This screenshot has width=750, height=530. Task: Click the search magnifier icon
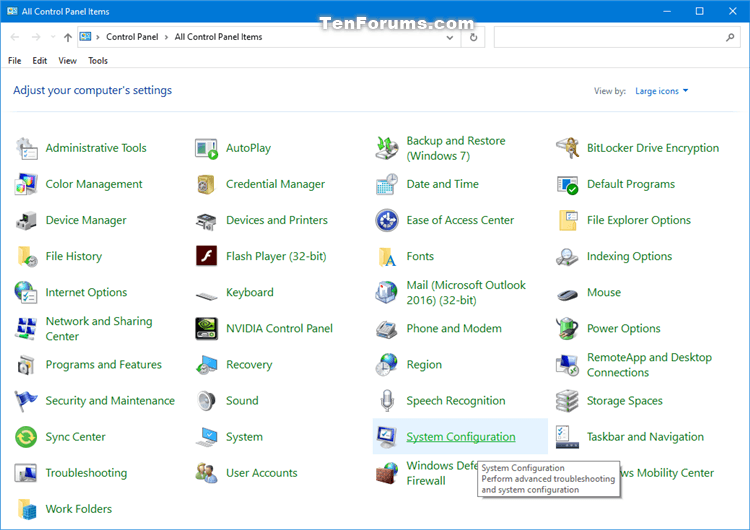click(x=730, y=37)
